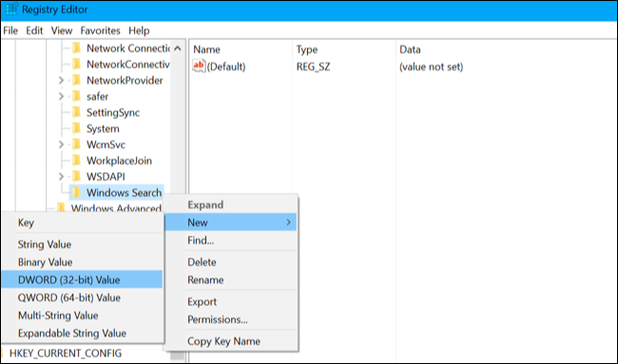
Task: Click the SettingSync folder icon
Action: tap(76, 112)
